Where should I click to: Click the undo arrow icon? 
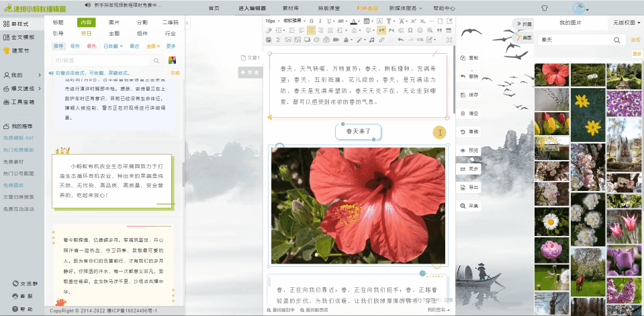click(x=401, y=40)
